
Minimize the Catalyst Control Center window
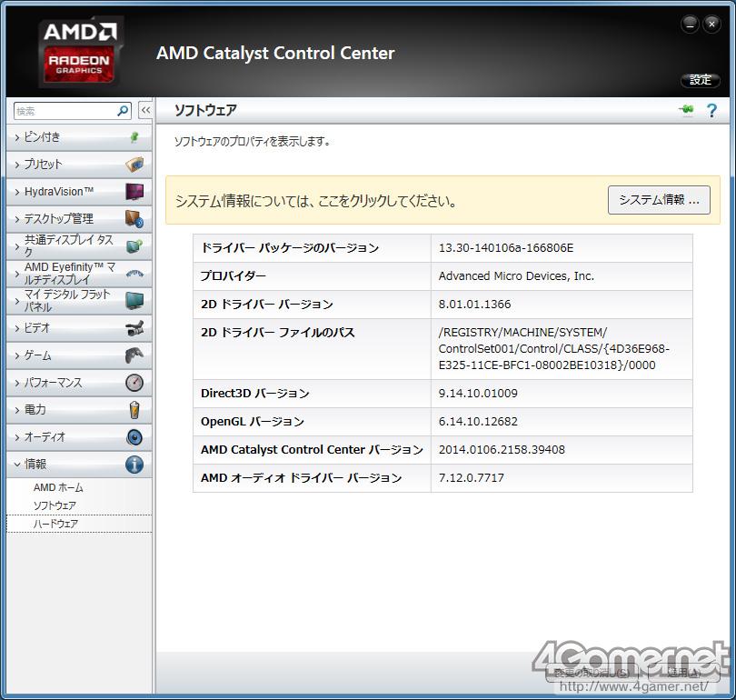coord(690,25)
